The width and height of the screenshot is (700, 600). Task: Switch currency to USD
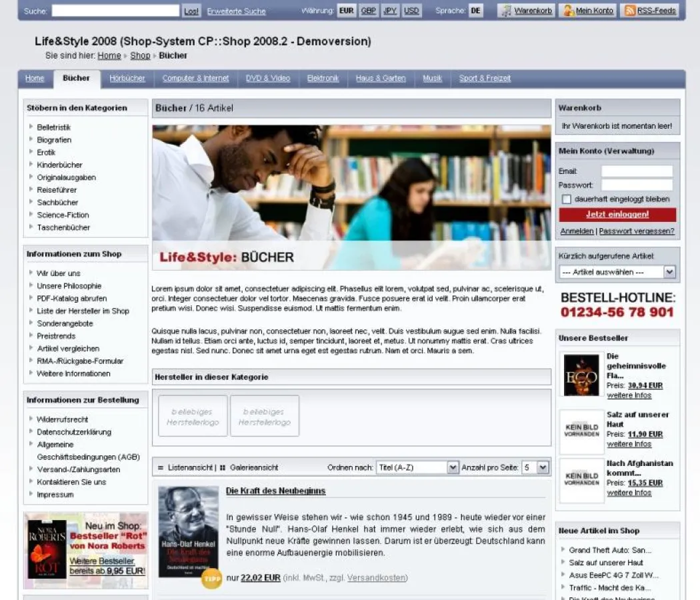411,11
